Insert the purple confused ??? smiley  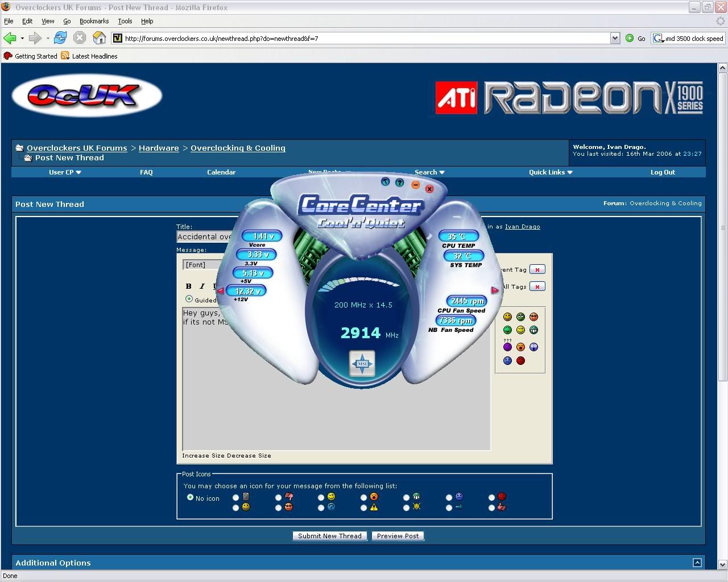coord(507,346)
